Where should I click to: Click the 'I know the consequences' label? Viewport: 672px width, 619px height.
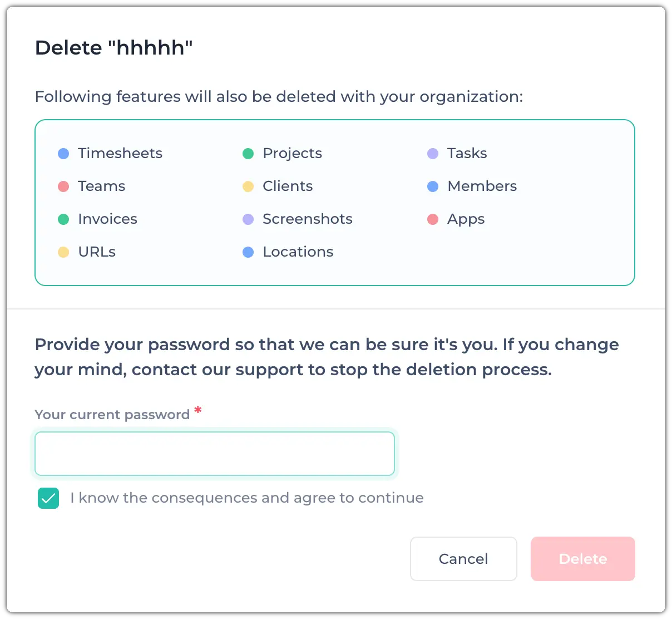246,498
